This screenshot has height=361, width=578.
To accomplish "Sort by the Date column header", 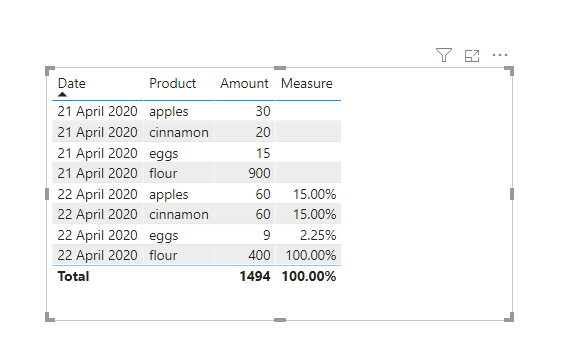I will coord(72,83).
